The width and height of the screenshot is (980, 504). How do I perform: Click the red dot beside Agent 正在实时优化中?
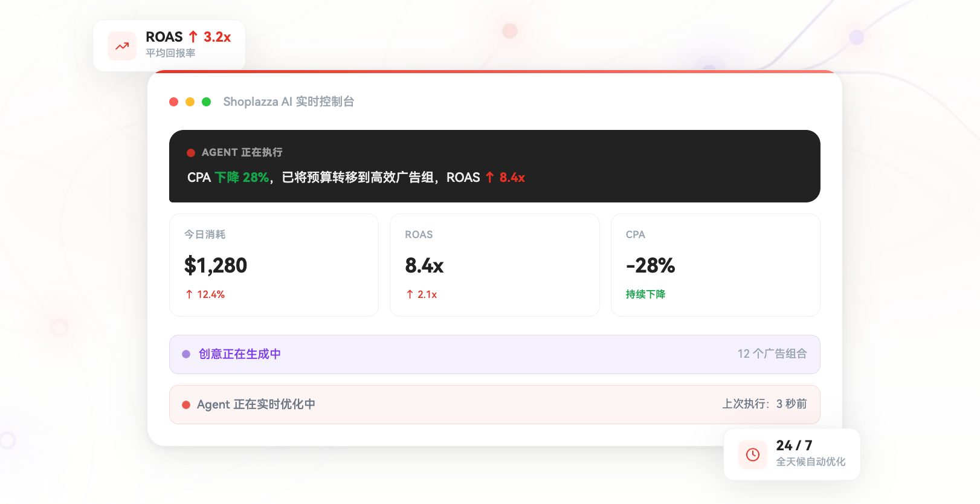186,405
